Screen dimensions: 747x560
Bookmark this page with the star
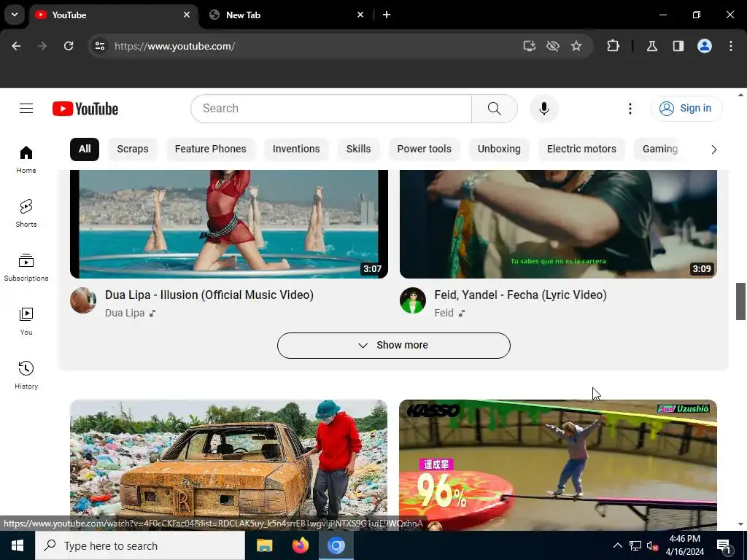[576, 46]
